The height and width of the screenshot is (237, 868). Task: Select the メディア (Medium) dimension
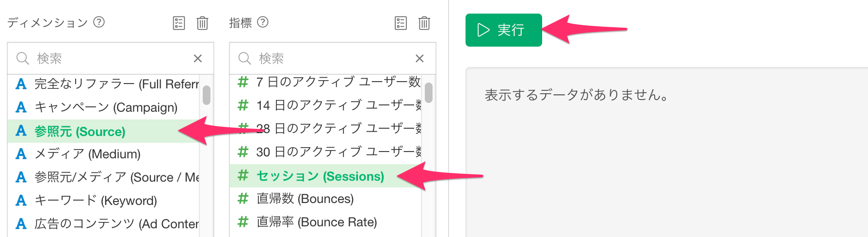pyautogui.click(x=103, y=154)
